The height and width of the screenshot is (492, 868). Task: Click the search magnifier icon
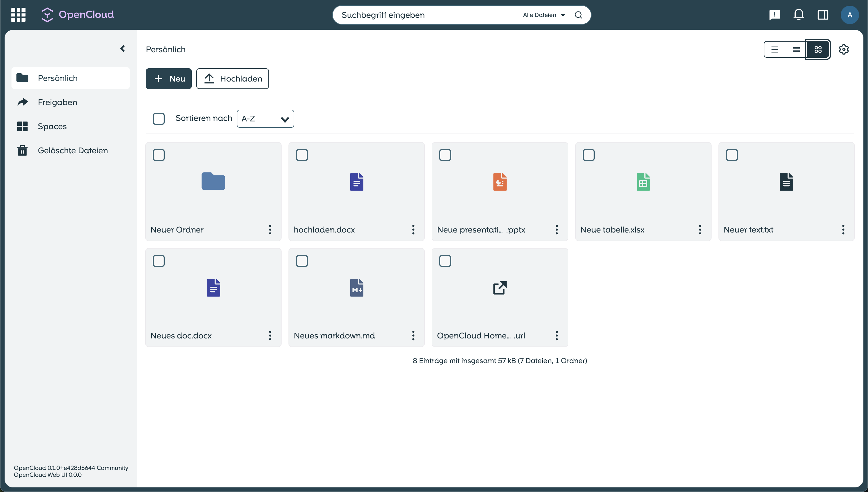click(x=578, y=15)
